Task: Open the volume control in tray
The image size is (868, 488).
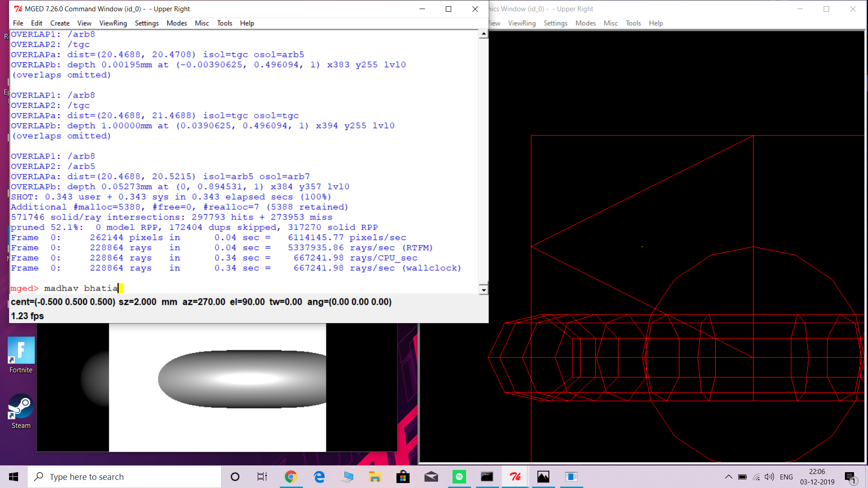Action: coord(769,477)
